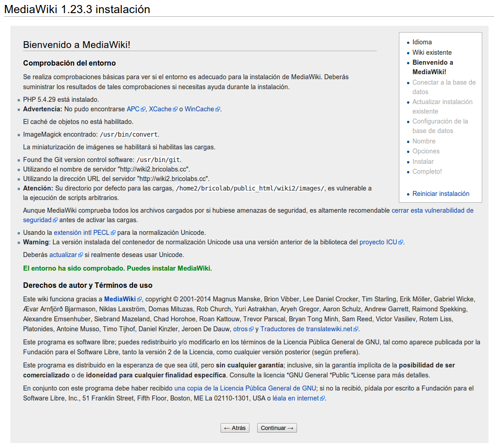The width and height of the screenshot is (494, 448).
Task: Open the WinCache link
Action: 199,109
